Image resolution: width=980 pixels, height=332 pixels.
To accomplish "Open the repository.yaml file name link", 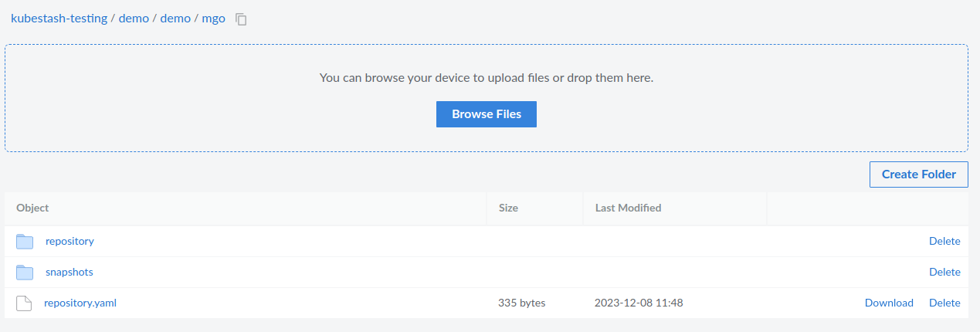I will point(80,303).
